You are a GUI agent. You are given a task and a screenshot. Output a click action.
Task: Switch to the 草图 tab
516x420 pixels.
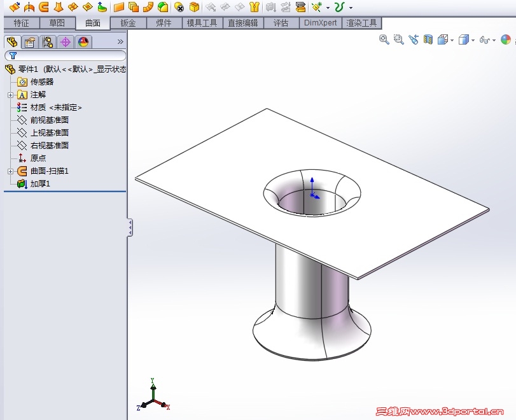pos(57,23)
